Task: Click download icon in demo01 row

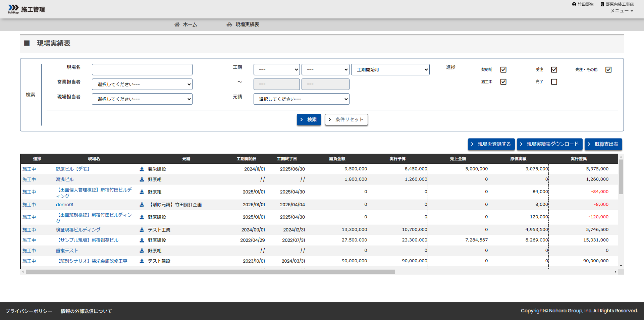Action: click(142, 205)
